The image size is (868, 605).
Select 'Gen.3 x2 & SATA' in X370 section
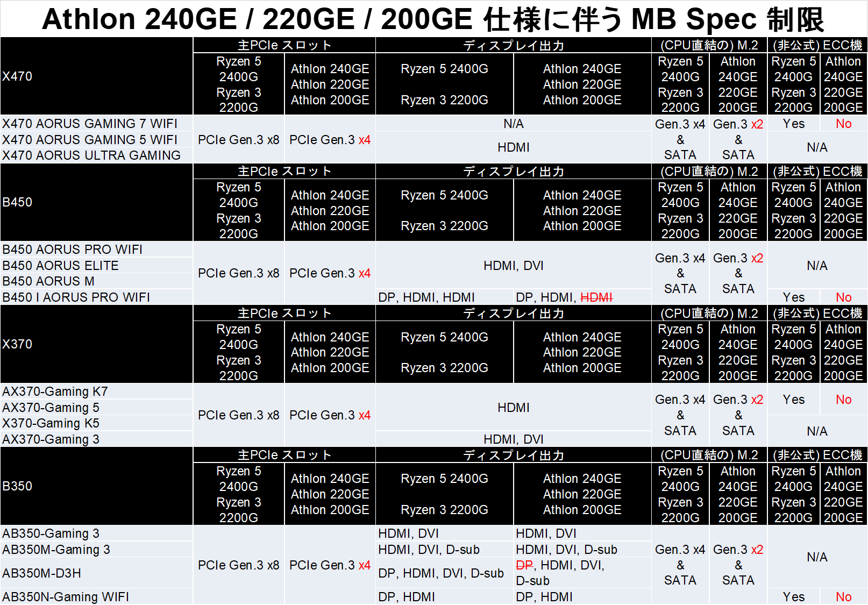738,415
